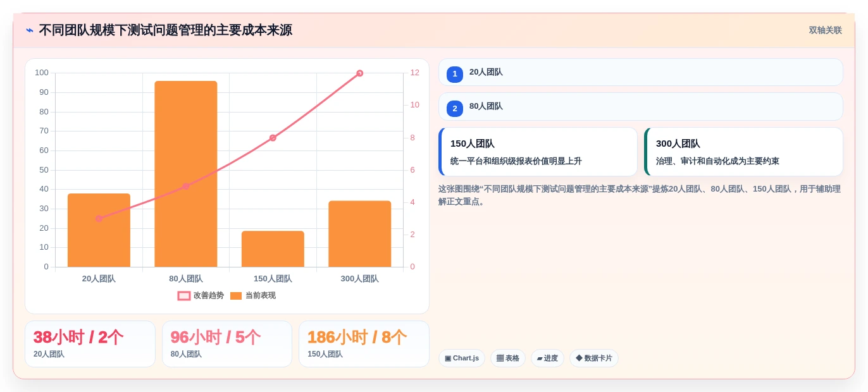The image size is (868, 392).
Task: Click the trend line point at 300人团队
Action: (360, 73)
